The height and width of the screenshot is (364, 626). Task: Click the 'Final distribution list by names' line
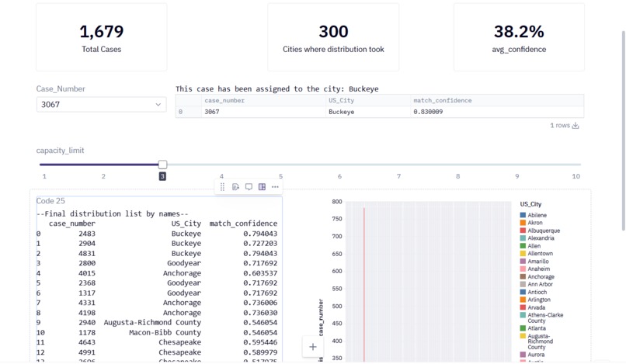click(x=112, y=214)
